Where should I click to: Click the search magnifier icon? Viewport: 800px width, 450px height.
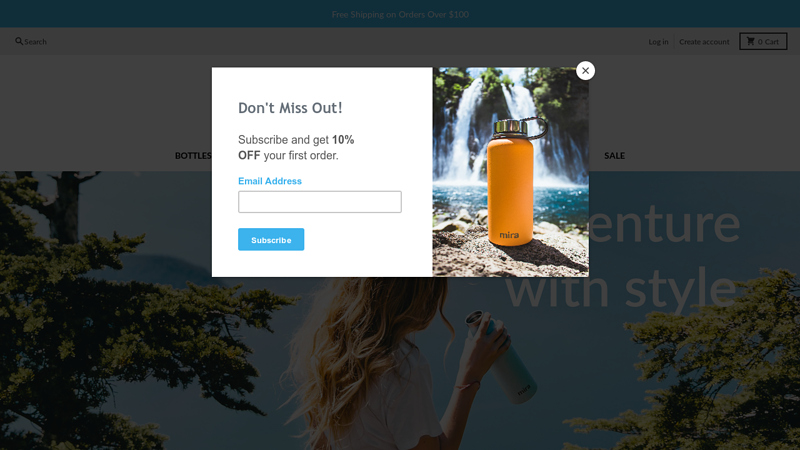point(19,41)
